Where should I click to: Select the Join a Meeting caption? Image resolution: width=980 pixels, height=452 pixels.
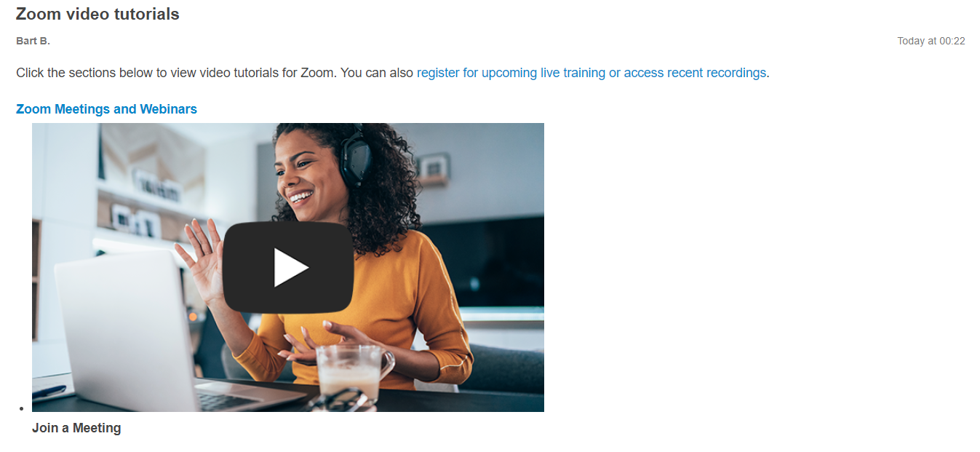click(76, 428)
